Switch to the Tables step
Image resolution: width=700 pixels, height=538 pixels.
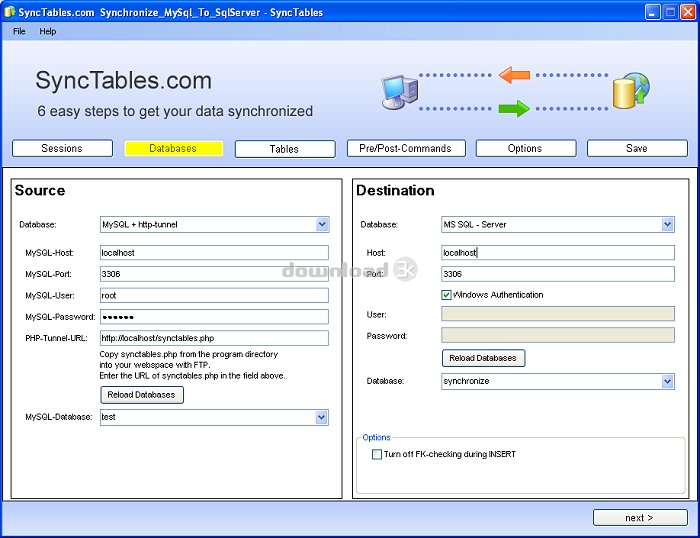pyautogui.click(x=285, y=149)
